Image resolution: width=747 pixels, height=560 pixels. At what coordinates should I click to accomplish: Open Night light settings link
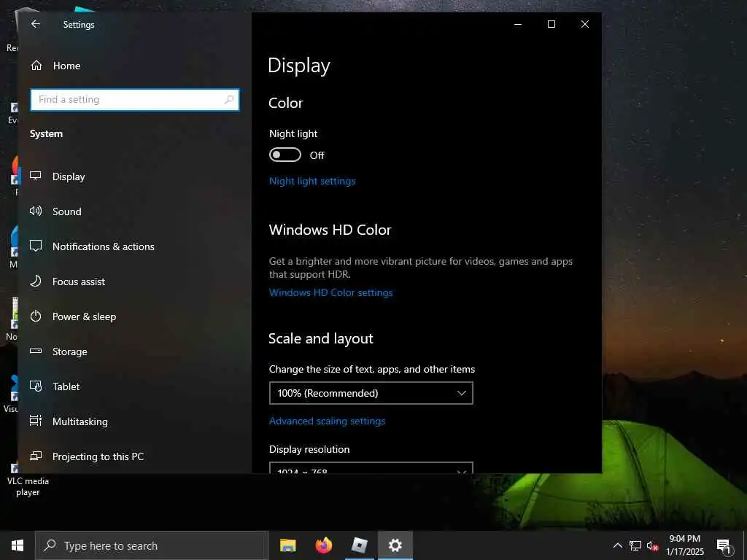312,181
